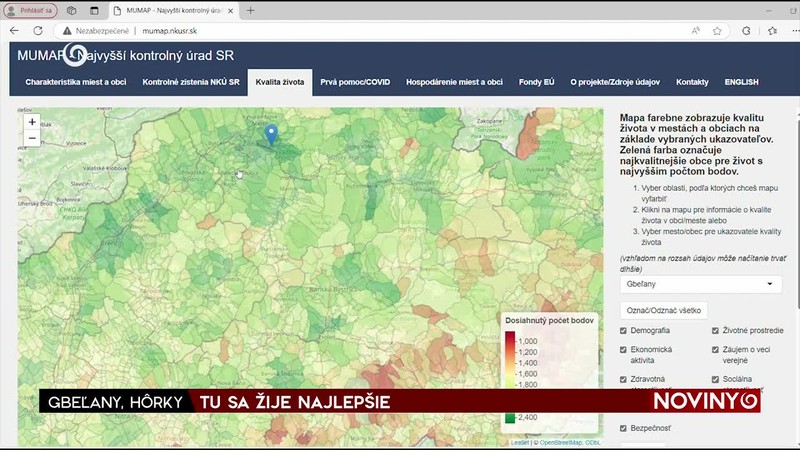The width and height of the screenshot is (800, 450).
Task: Switch language via ENGLISH tab
Action: coord(741,82)
